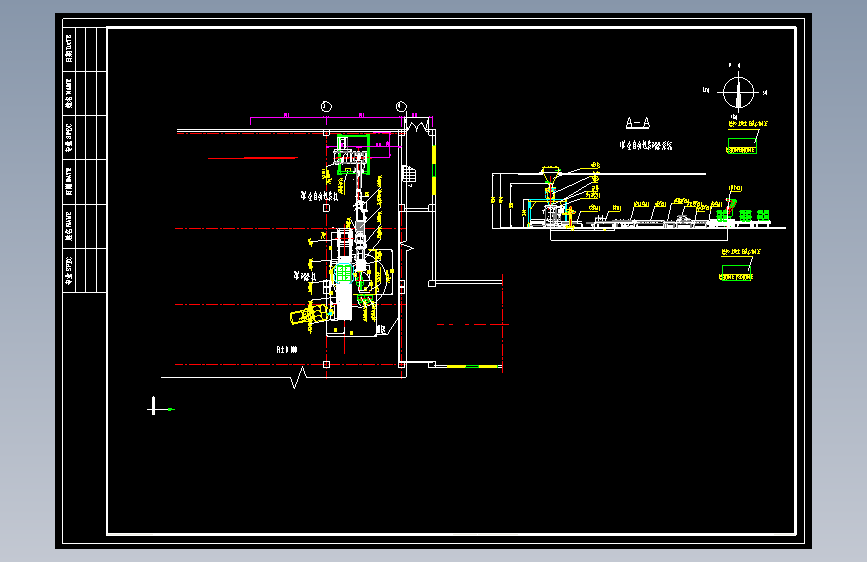
Task: Select the hopper atop the A-A section
Action: tap(550, 173)
